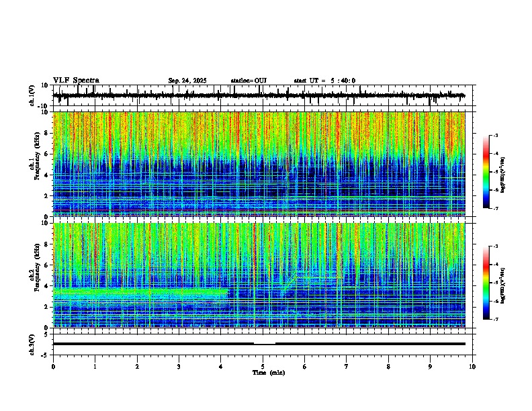Click the time axis tick label "5"

pyautogui.click(x=263, y=367)
